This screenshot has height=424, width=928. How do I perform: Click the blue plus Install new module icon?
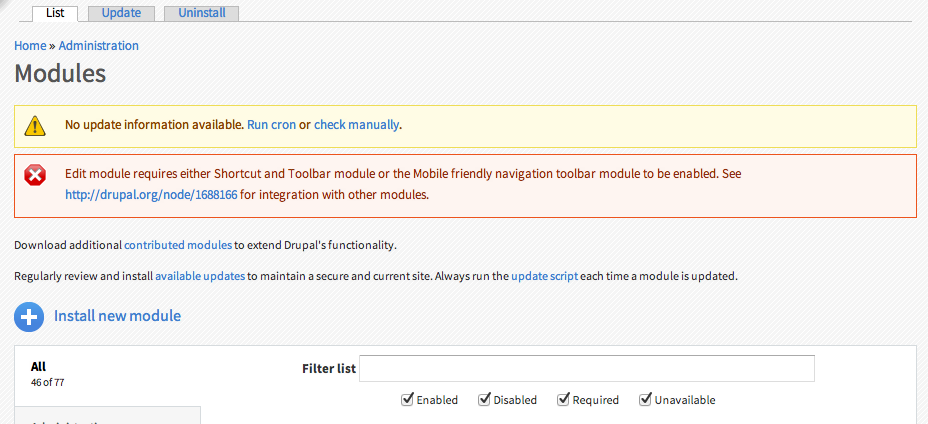click(x=29, y=317)
